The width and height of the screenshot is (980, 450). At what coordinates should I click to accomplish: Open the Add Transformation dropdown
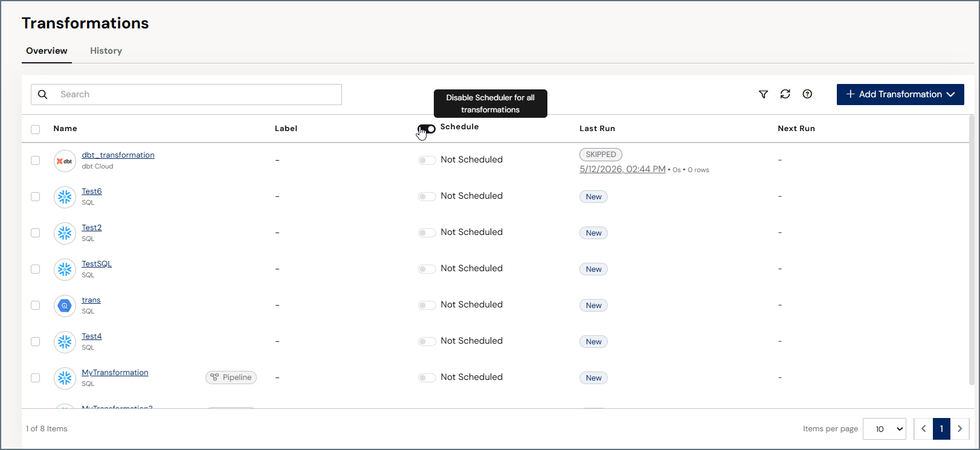point(900,94)
